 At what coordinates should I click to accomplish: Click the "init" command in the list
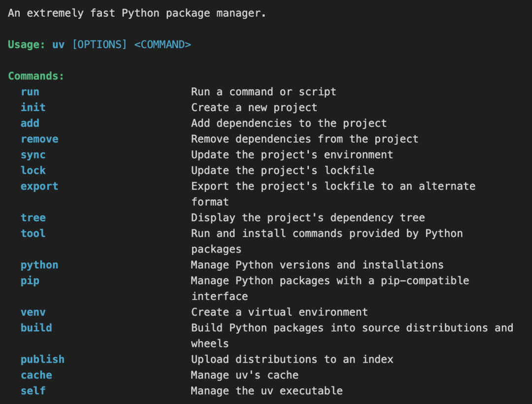pos(33,108)
